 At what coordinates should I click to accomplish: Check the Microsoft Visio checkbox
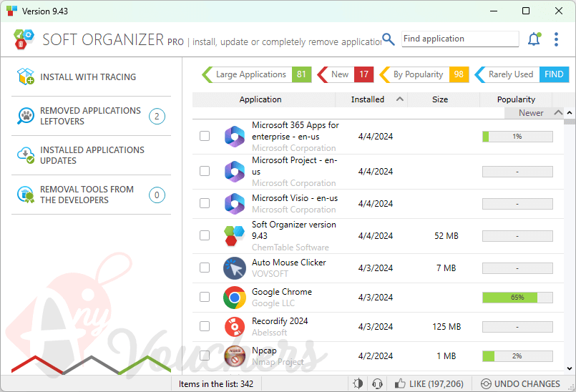205,203
